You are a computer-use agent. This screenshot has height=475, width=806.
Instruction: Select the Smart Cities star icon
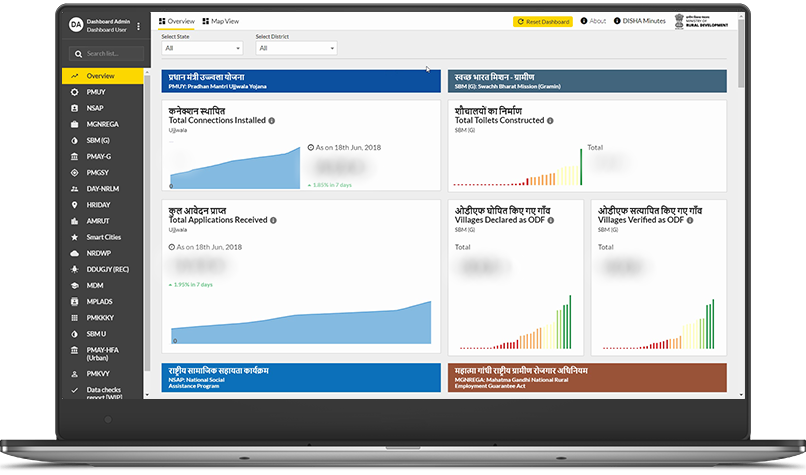tap(75, 237)
